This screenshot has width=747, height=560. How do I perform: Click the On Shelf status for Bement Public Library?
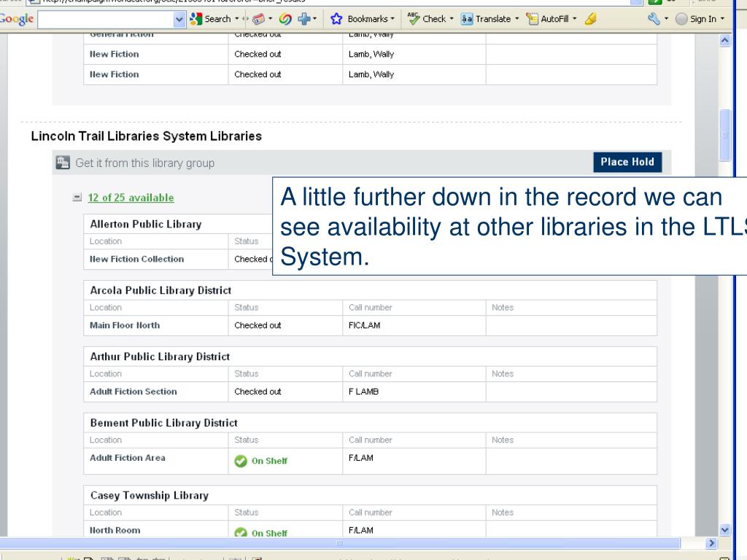(261, 461)
